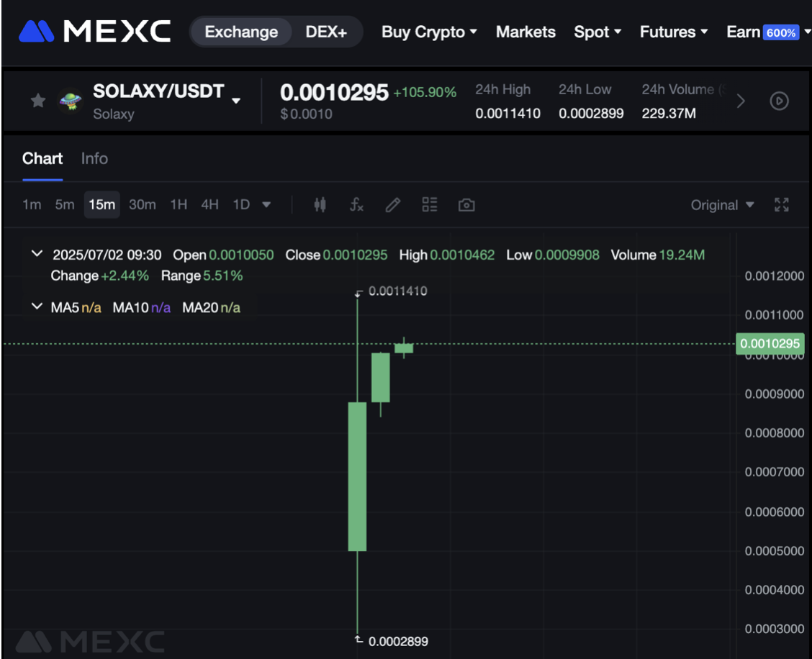This screenshot has width=812, height=659.
Task: Set chart interval to 1m
Action: pyautogui.click(x=32, y=205)
